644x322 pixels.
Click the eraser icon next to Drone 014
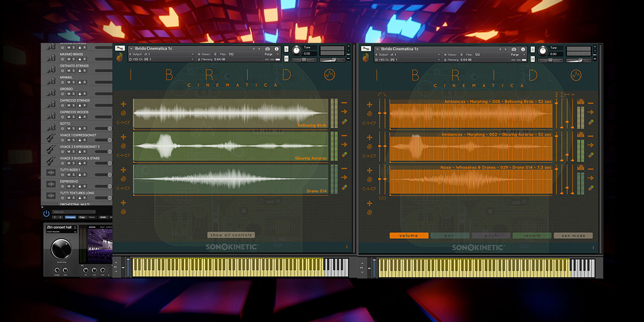344,187
